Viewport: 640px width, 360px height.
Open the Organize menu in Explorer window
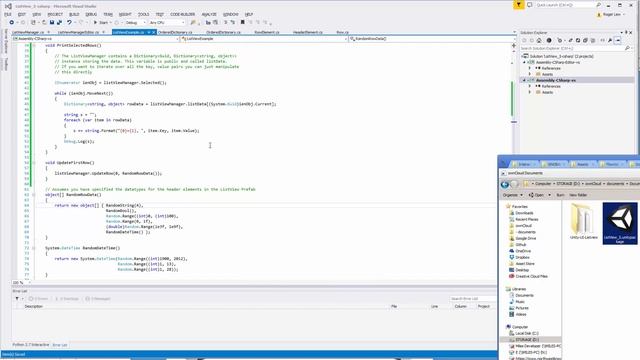[512, 195]
